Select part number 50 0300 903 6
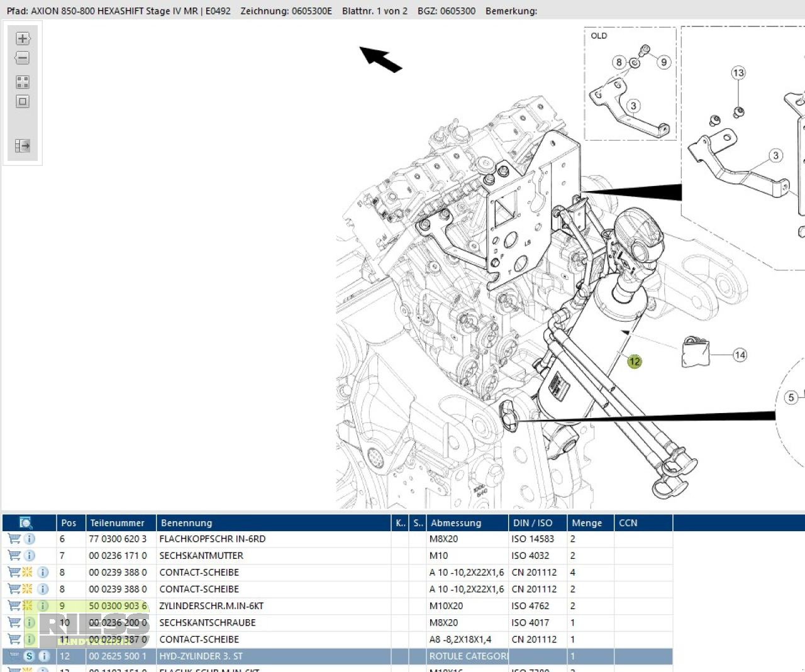This screenshot has width=805, height=672. tap(118, 606)
